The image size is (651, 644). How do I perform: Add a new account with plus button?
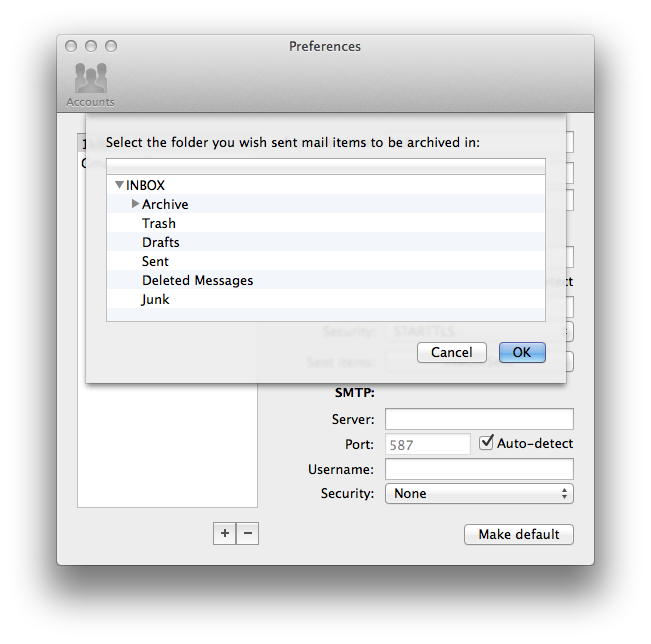click(225, 533)
